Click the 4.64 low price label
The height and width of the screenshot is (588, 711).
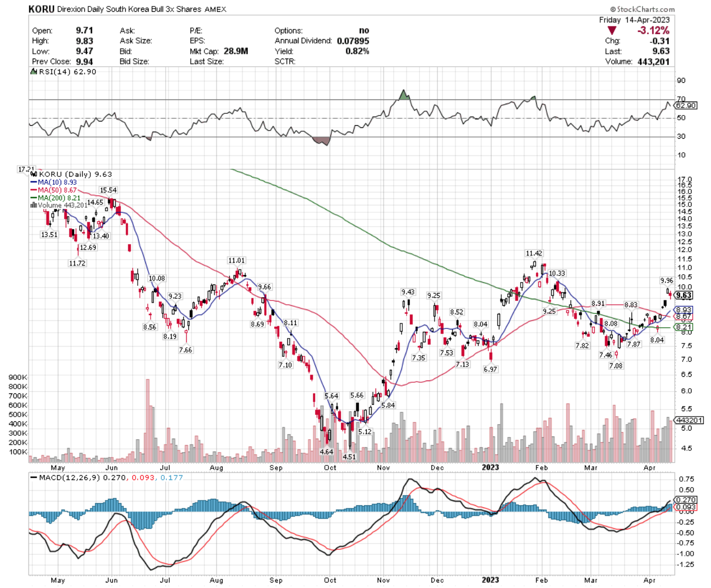(x=326, y=452)
